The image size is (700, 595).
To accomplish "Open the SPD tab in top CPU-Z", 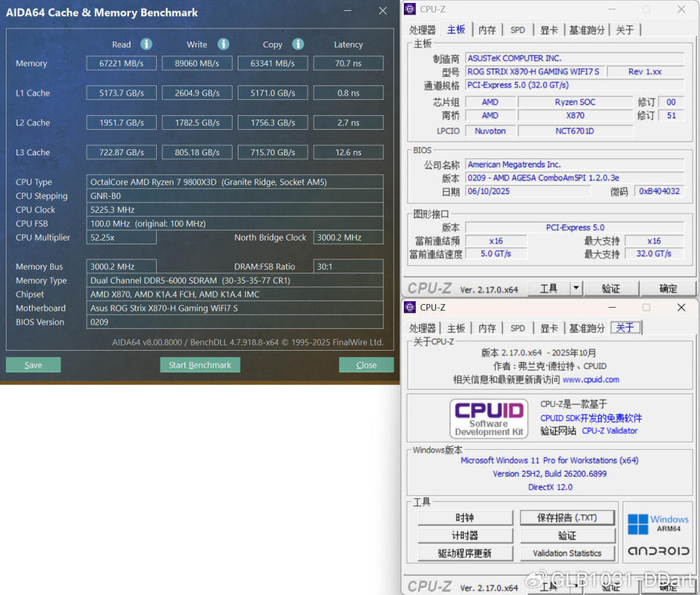I will (517, 30).
